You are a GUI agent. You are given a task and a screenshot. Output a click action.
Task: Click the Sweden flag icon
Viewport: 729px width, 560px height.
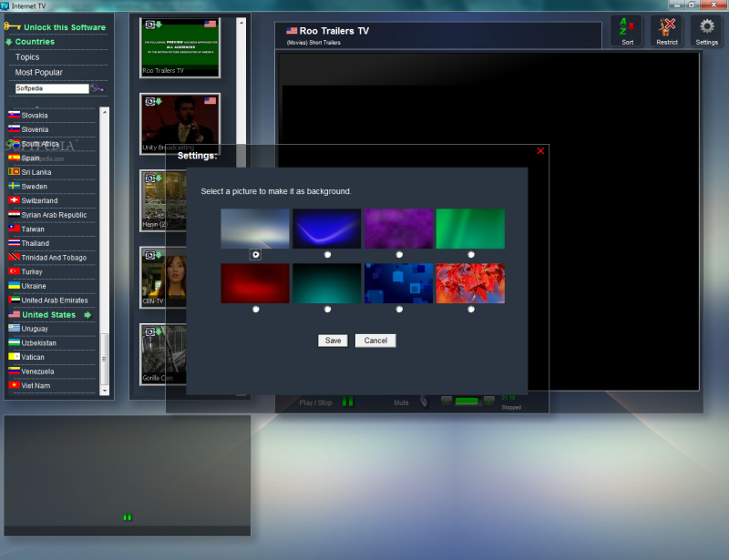[x=14, y=186]
